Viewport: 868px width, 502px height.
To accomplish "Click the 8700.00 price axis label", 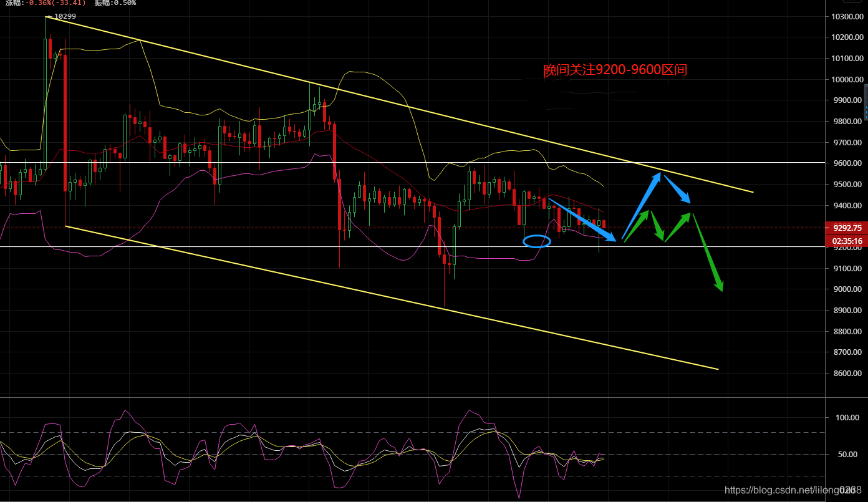I will tap(847, 352).
